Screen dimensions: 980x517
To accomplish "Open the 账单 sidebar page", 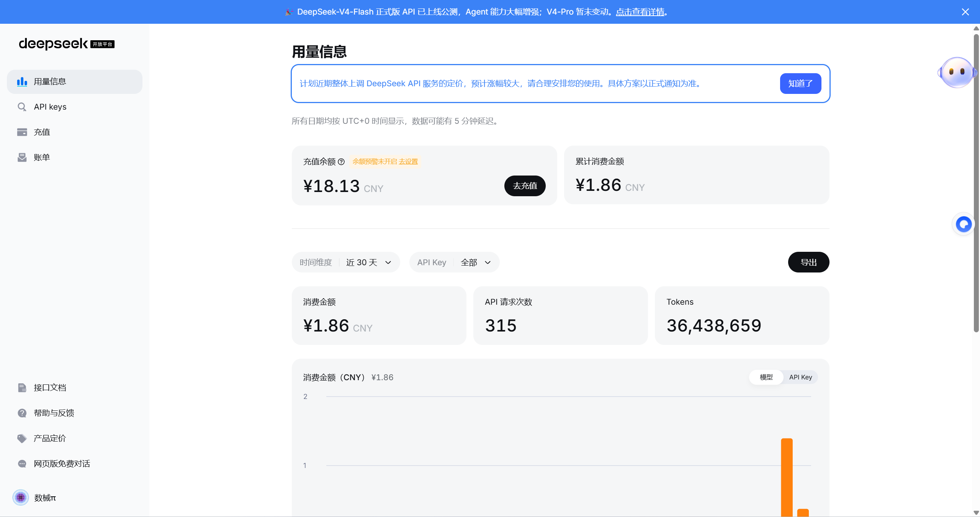I will pos(75,158).
